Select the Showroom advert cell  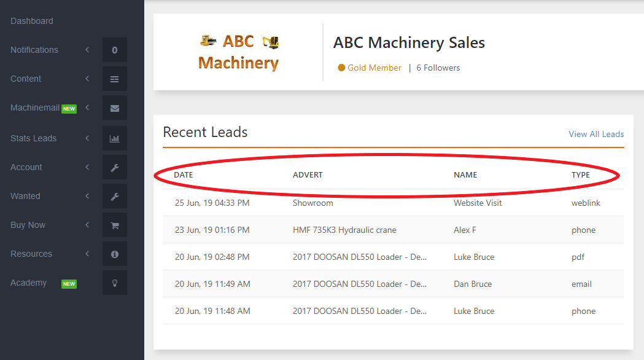(313, 203)
